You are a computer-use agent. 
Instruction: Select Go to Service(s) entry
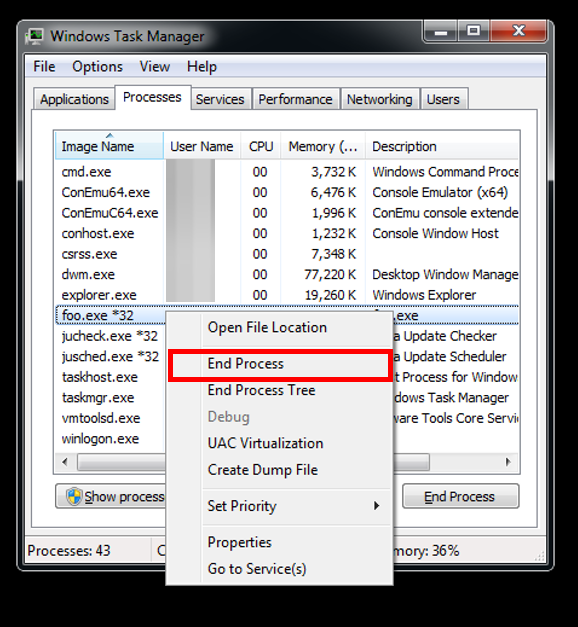[257, 569]
